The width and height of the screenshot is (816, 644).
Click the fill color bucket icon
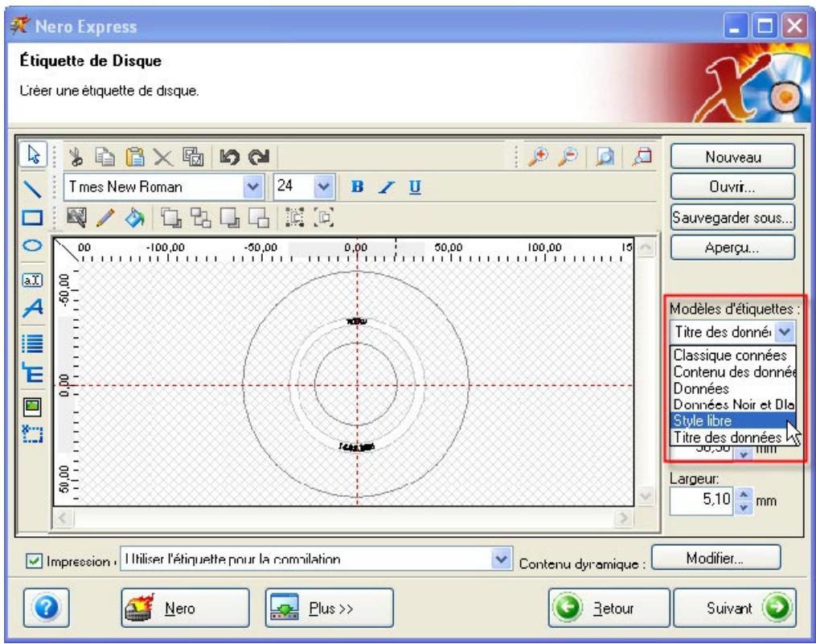click(135, 217)
